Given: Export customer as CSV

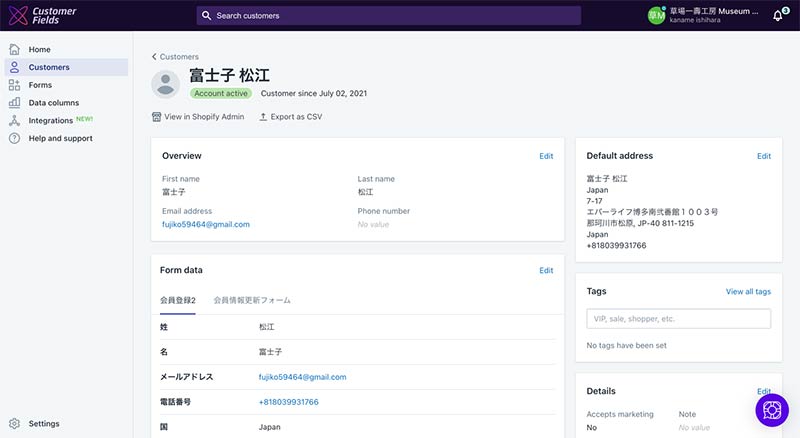Looking at the screenshot, I should click(x=290, y=117).
